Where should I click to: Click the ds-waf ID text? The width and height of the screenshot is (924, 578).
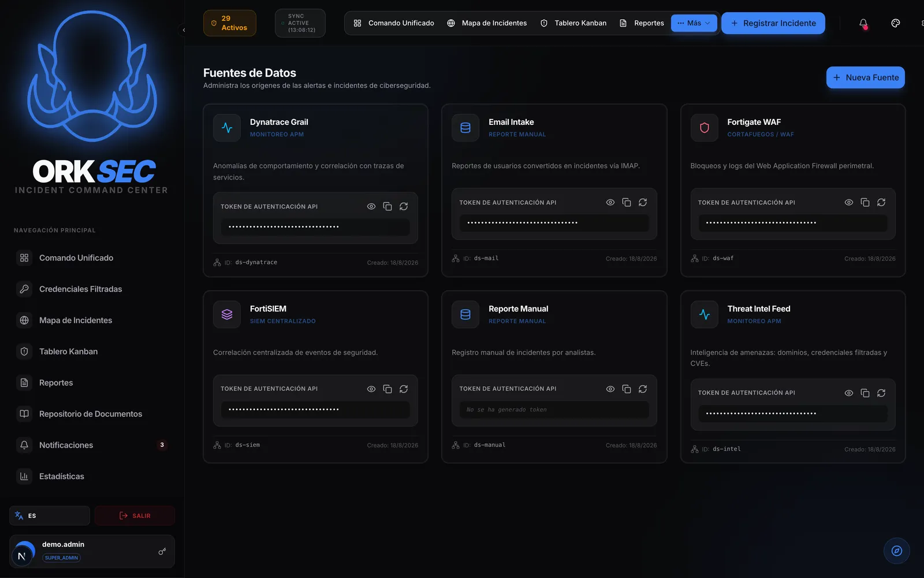pos(723,258)
